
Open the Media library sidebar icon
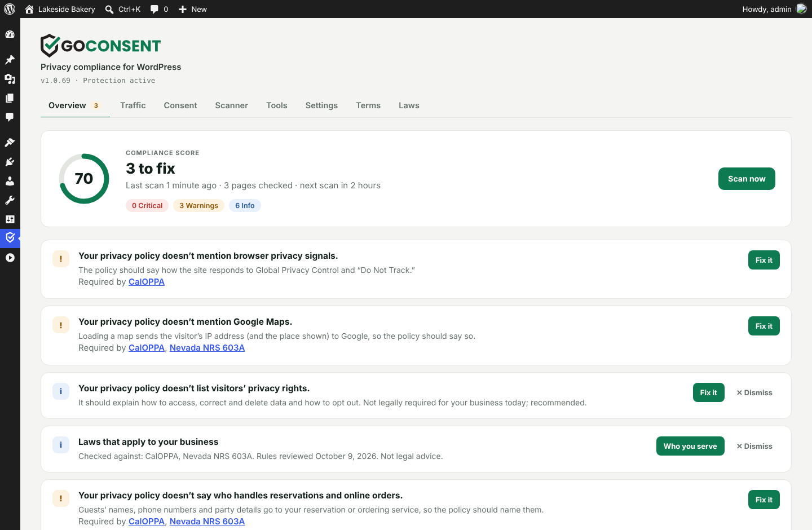click(10, 79)
